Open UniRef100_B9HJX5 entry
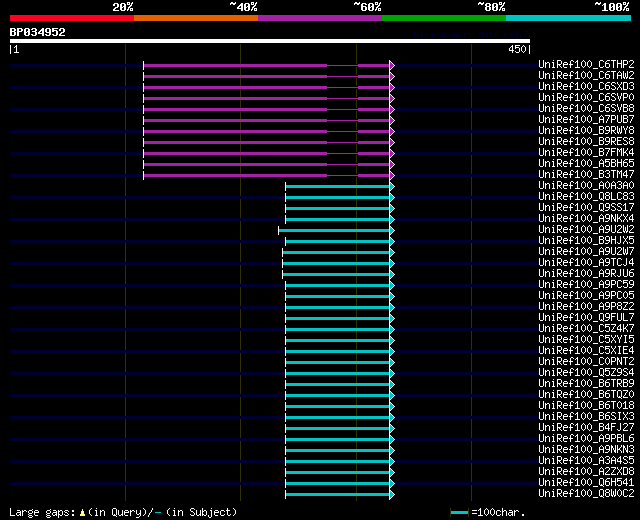Image resolution: width=640 pixels, height=520 pixels. pos(586,241)
